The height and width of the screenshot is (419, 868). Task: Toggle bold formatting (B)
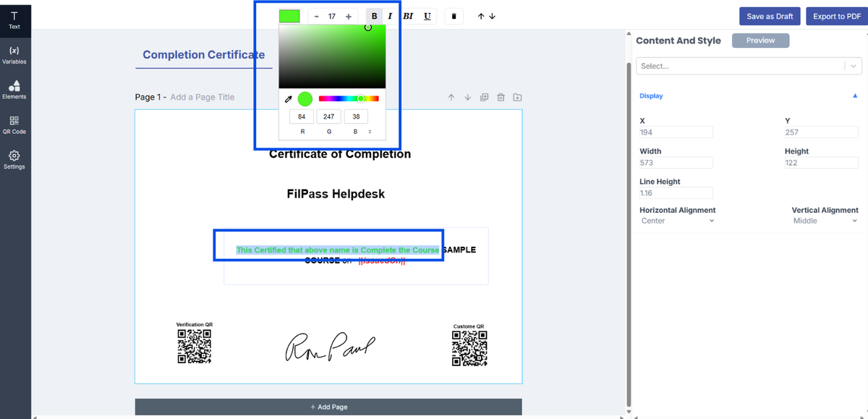click(x=374, y=16)
